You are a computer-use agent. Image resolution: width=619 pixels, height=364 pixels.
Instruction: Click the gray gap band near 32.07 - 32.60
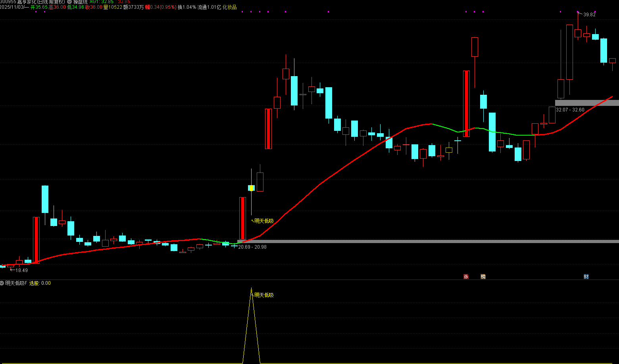click(x=587, y=103)
